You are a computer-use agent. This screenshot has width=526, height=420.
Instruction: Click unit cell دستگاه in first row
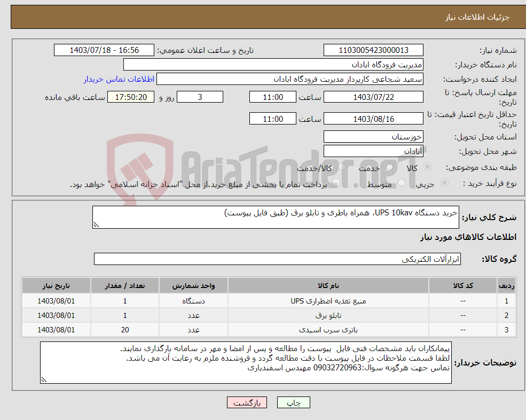[193, 301]
